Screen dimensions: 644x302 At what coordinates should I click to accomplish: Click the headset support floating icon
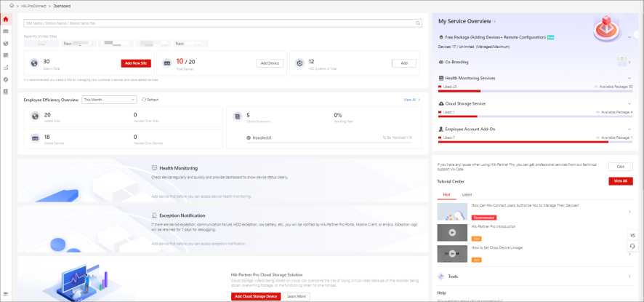632,246
